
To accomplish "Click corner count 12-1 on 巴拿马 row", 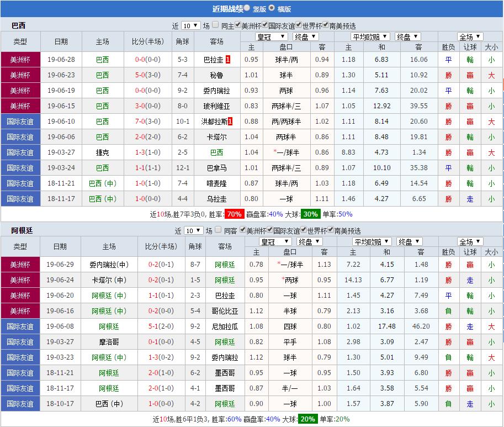I will point(183,167).
